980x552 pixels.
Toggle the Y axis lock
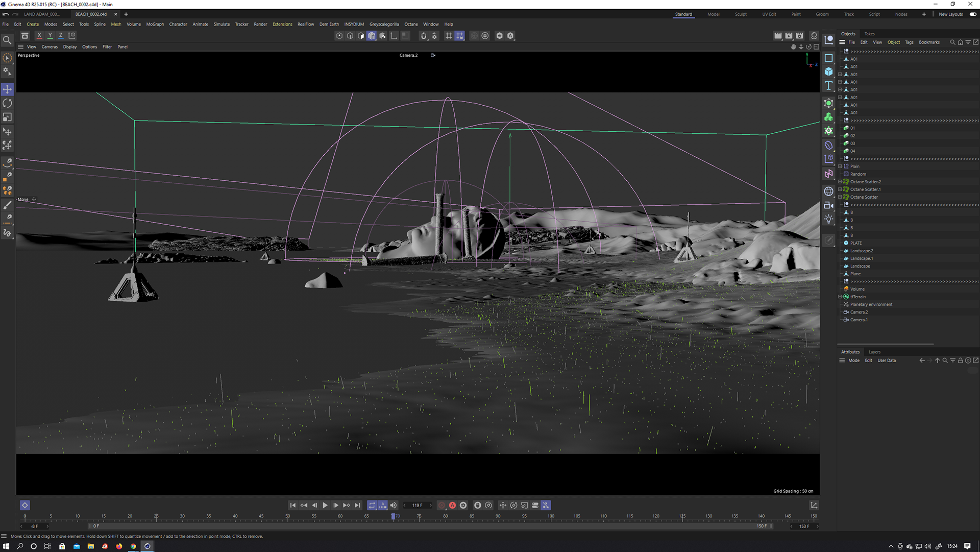[50, 36]
